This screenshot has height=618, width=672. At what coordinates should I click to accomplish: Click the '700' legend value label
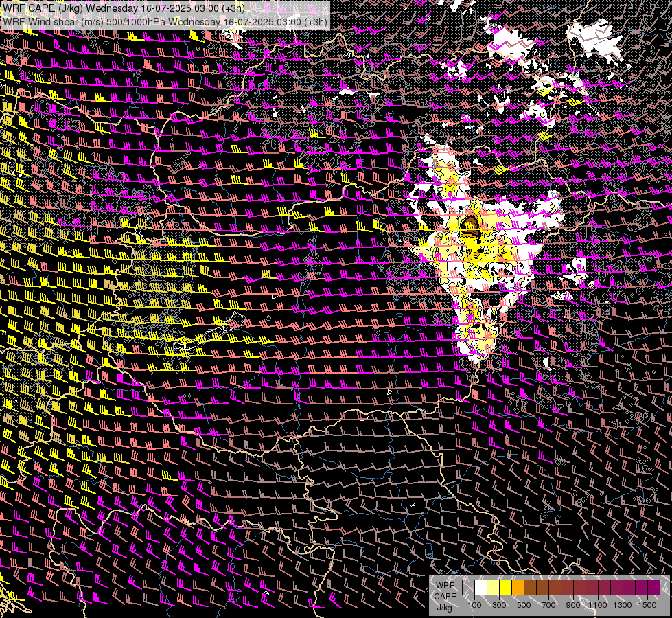pyautogui.click(x=548, y=605)
